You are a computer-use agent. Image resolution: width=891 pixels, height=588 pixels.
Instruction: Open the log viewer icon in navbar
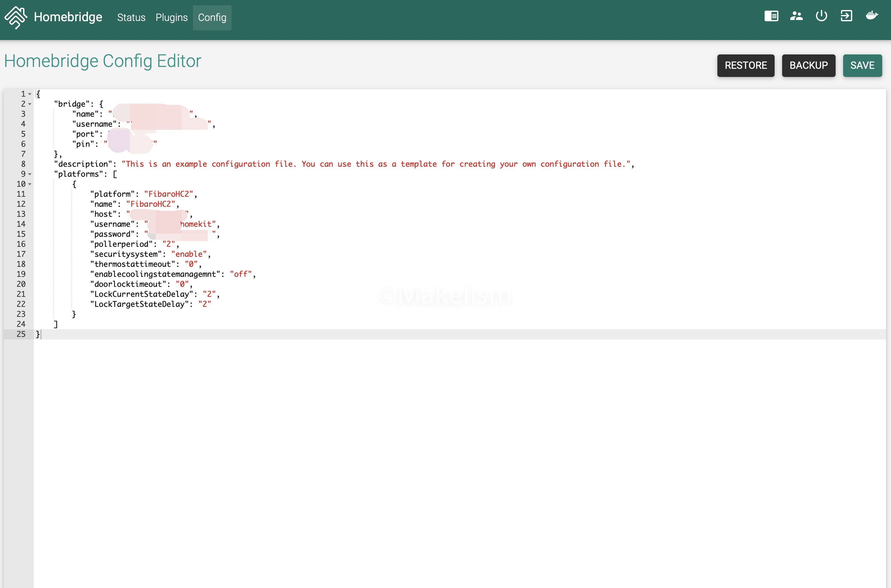pos(771,16)
